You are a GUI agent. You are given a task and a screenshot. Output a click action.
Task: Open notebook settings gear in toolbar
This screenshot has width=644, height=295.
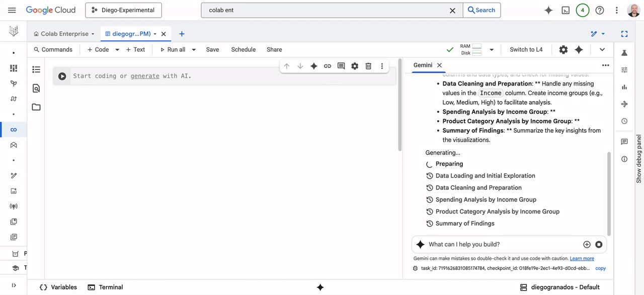563,49
